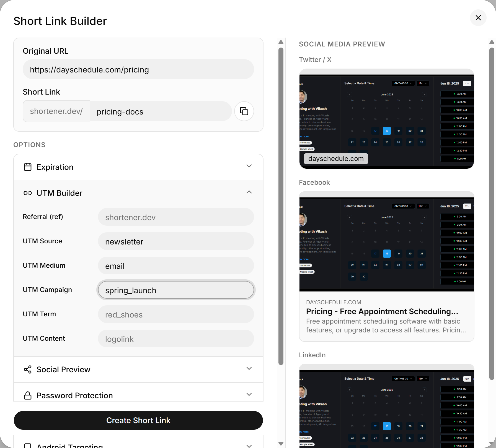496x448 pixels.
Task: Open the LinkedIn preview image
Action: click(387, 406)
